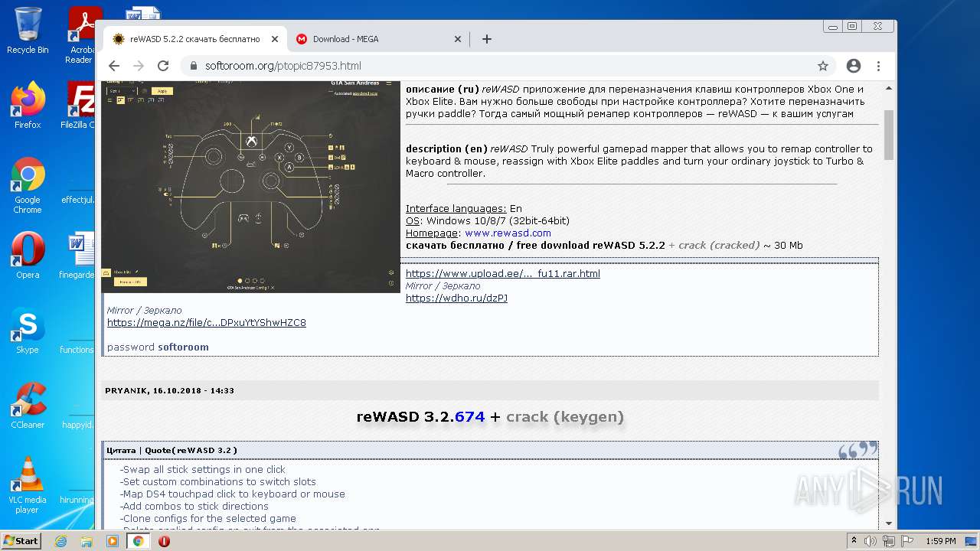Open the Google Chrome desktop shortcut
Viewport: 980px width, 551px height.
point(28,185)
